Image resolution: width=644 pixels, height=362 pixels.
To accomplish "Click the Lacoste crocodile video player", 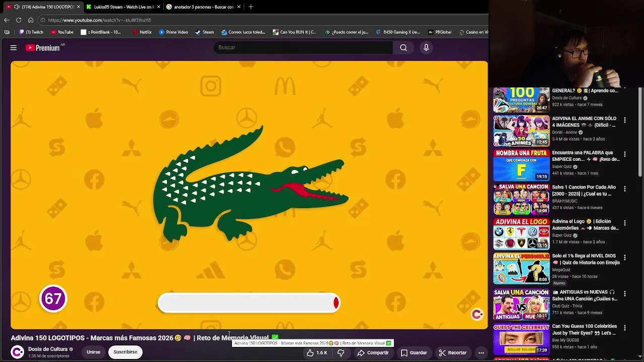I will click(249, 195).
